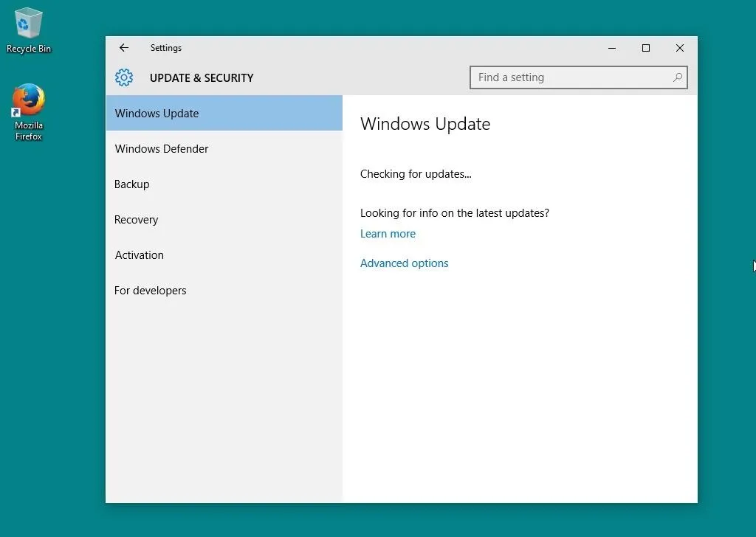Screen dimensions: 756x537
Task: Click the Update & Security gear icon
Action: pos(124,77)
